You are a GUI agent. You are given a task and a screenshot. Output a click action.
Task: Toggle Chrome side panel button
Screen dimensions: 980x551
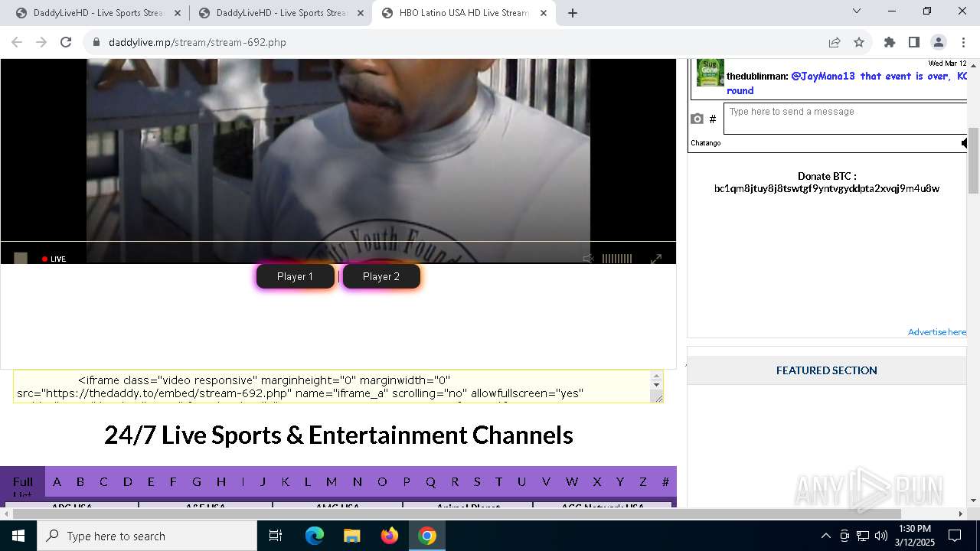913,42
